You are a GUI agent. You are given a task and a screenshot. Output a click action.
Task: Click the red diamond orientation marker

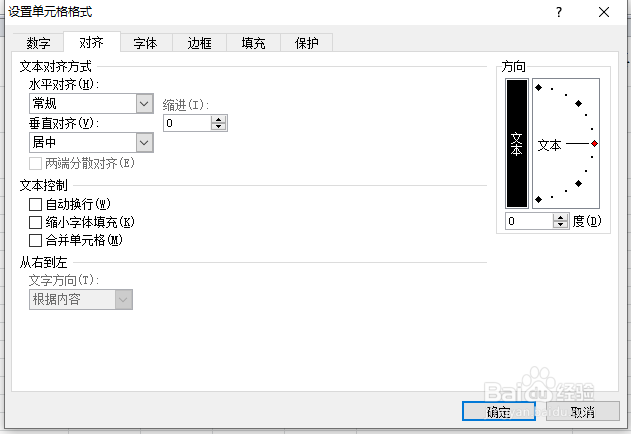594,144
